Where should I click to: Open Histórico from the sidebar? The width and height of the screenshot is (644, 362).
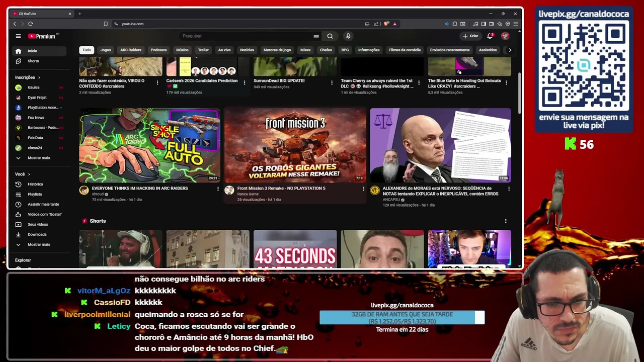click(x=39, y=184)
